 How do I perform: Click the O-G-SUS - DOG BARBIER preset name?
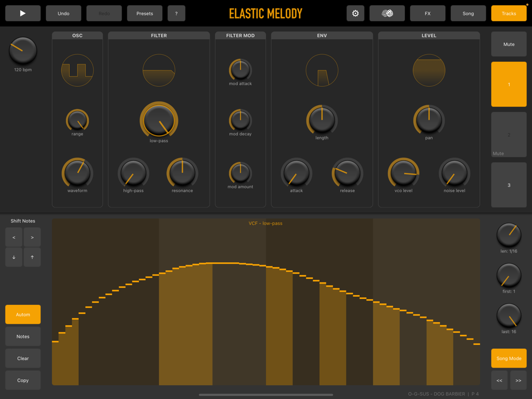(436, 394)
